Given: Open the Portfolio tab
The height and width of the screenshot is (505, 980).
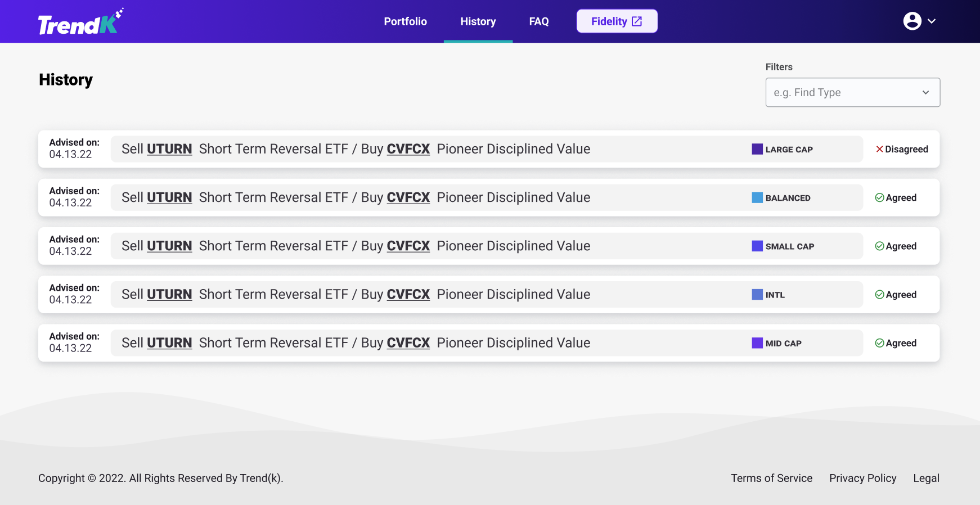Looking at the screenshot, I should (x=405, y=21).
